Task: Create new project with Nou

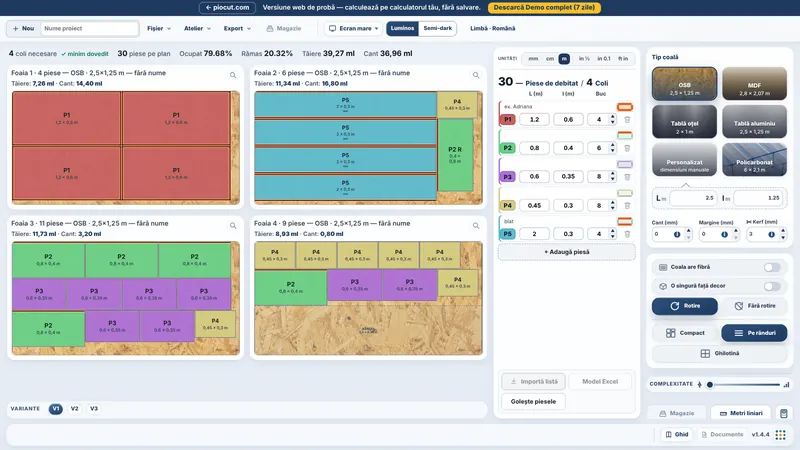Action: tap(23, 29)
